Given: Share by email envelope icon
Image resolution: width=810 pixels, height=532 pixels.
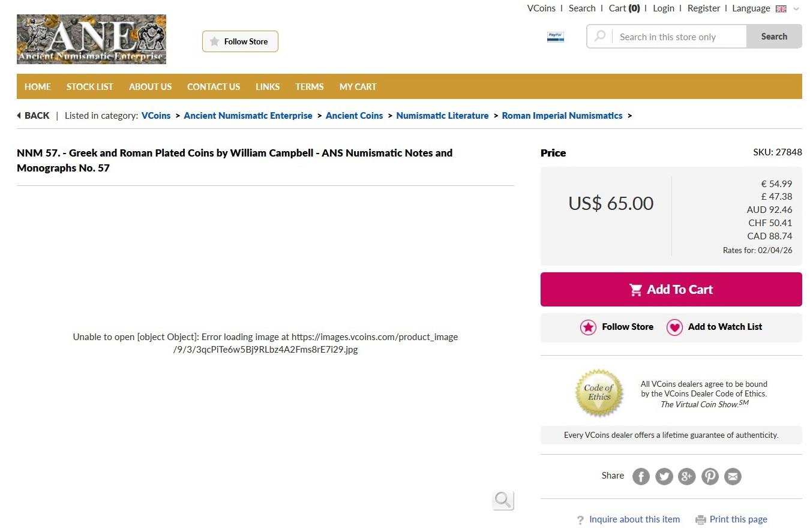Looking at the screenshot, I should (733, 477).
